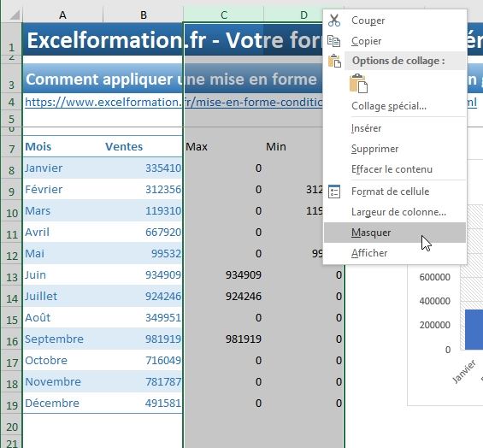Click Masquer to hide columns

click(395, 233)
